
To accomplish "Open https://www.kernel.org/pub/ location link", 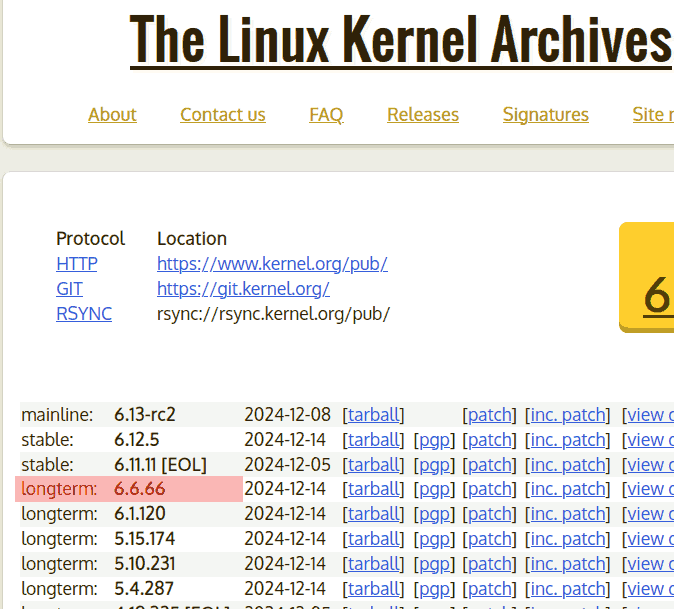I will click(272, 263).
